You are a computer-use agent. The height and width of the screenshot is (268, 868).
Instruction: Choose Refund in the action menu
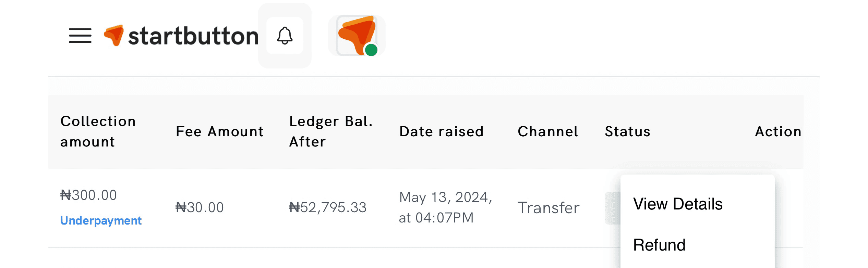click(659, 245)
